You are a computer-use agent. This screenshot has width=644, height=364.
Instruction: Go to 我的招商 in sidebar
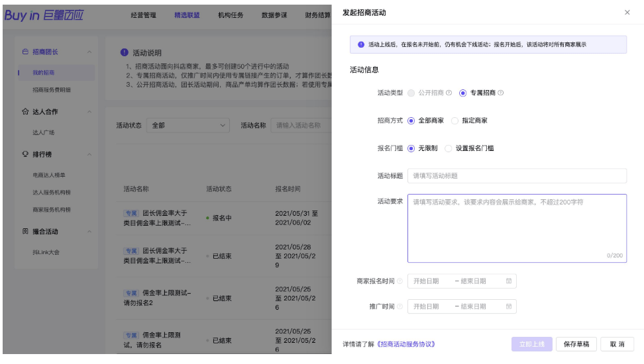click(x=56, y=73)
